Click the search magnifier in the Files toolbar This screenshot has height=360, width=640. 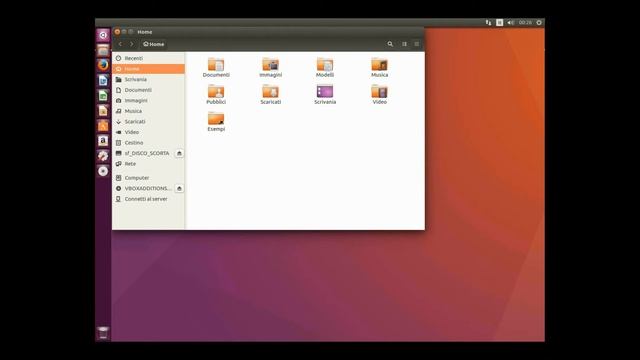[x=390, y=44]
